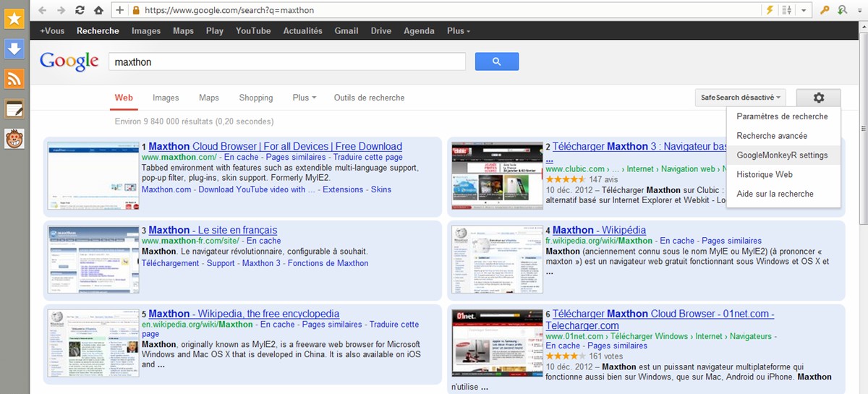868x394 pixels.
Task: Go to the browser home page
Action: (x=98, y=10)
